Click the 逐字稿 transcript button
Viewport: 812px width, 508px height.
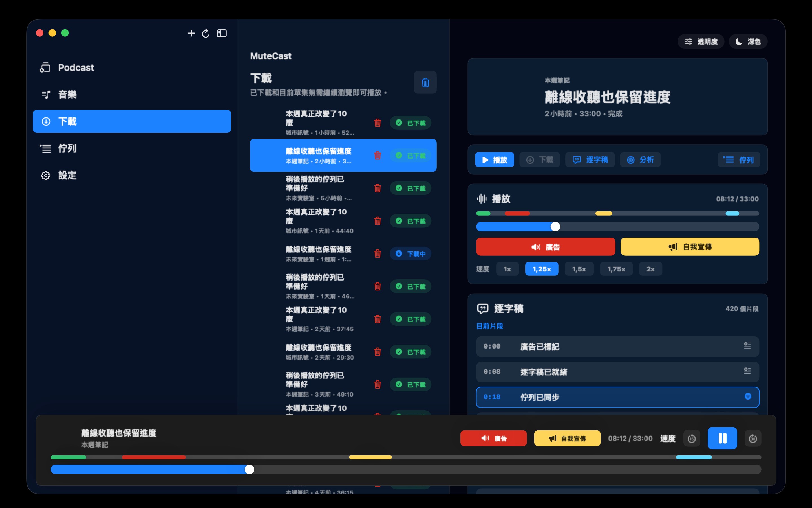(x=590, y=159)
